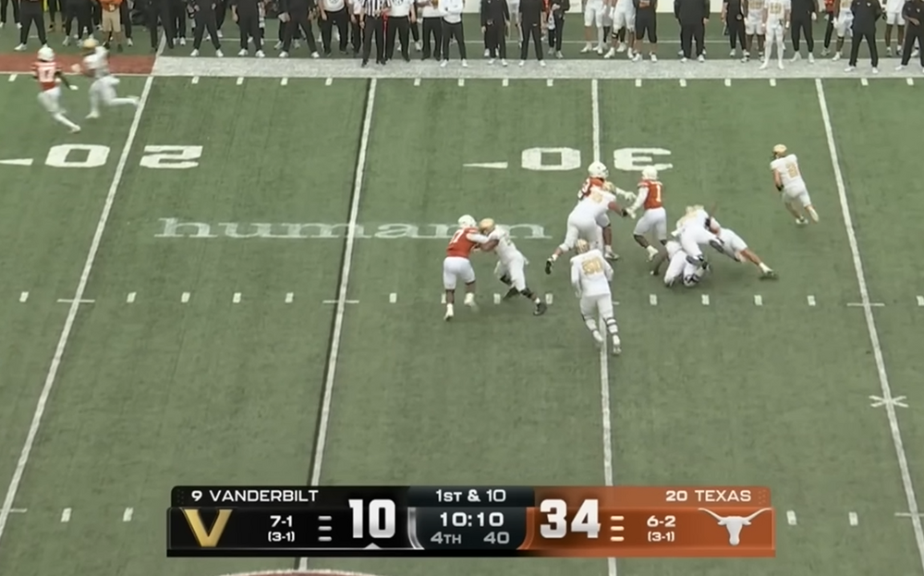Click the Vanderbilt gold V logo
The width and height of the screenshot is (924, 576).
point(207,527)
